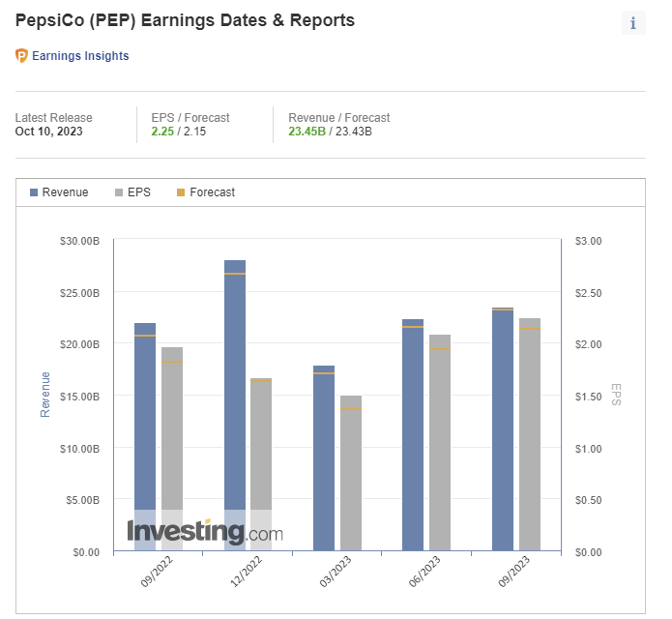
Task: Click the Latest Release label
Action: point(53,117)
